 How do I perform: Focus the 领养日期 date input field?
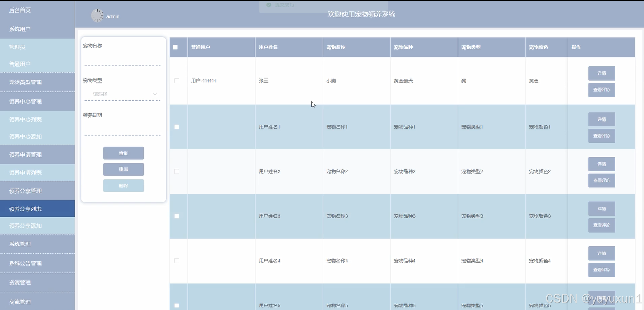[x=122, y=129]
